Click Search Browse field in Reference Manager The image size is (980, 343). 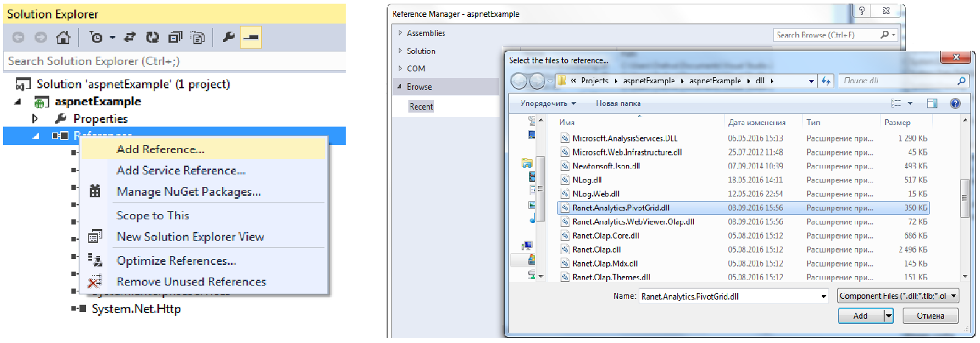click(x=835, y=35)
